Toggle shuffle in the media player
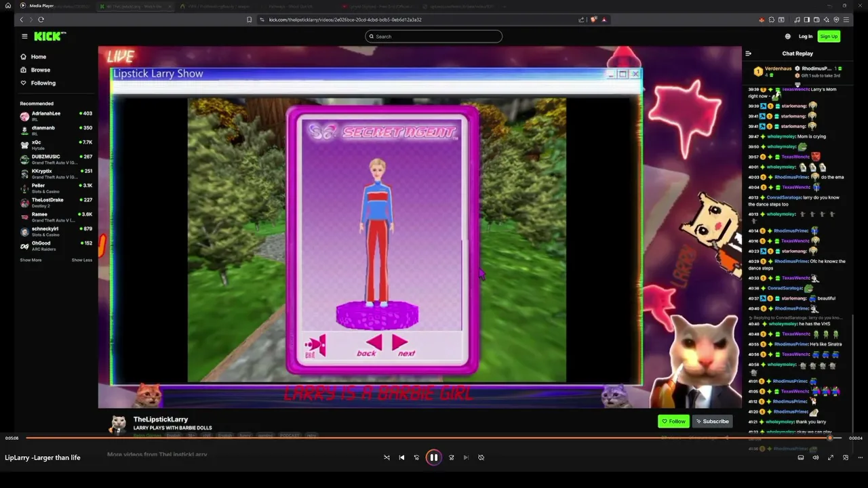 pos(387,457)
